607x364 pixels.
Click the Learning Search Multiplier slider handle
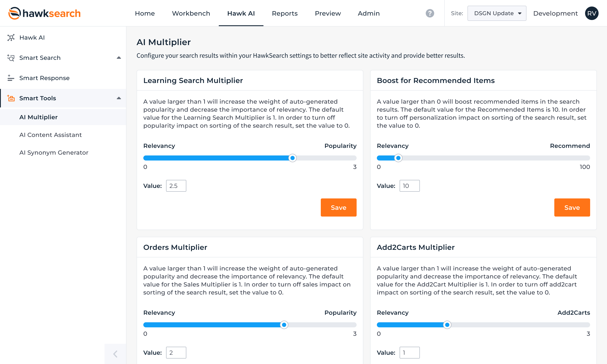[292, 158]
